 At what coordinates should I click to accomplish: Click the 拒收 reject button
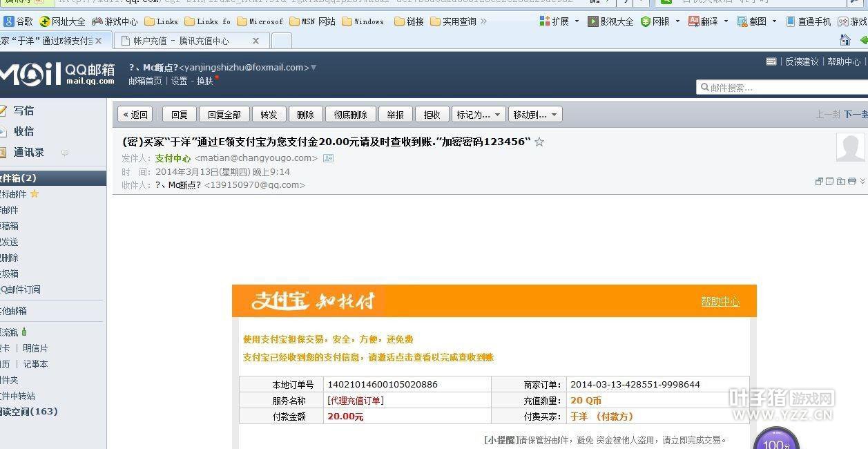point(432,115)
